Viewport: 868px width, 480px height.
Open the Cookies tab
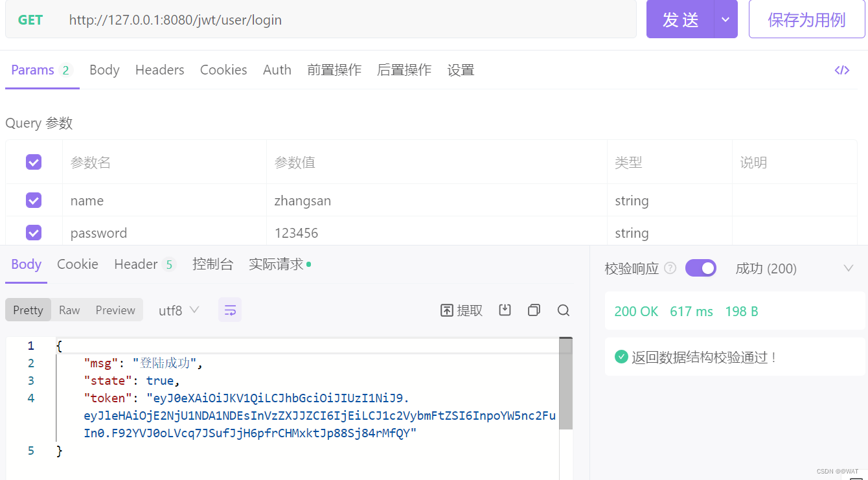pyautogui.click(x=223, y=70)
